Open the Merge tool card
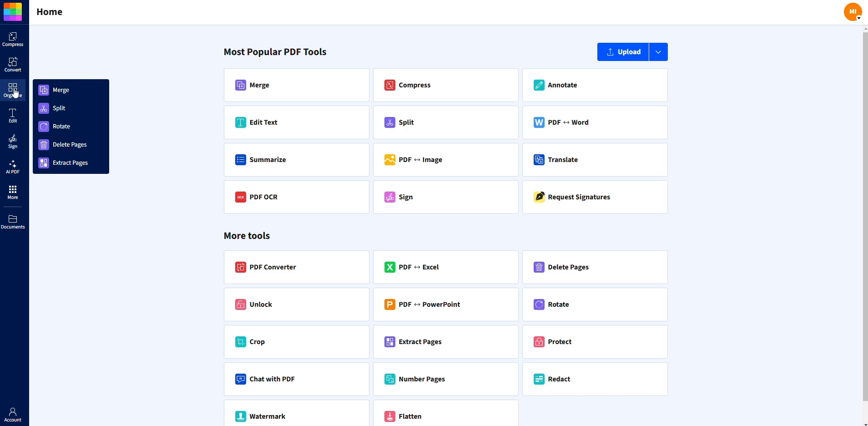868x426 pixels. (297, 85)
